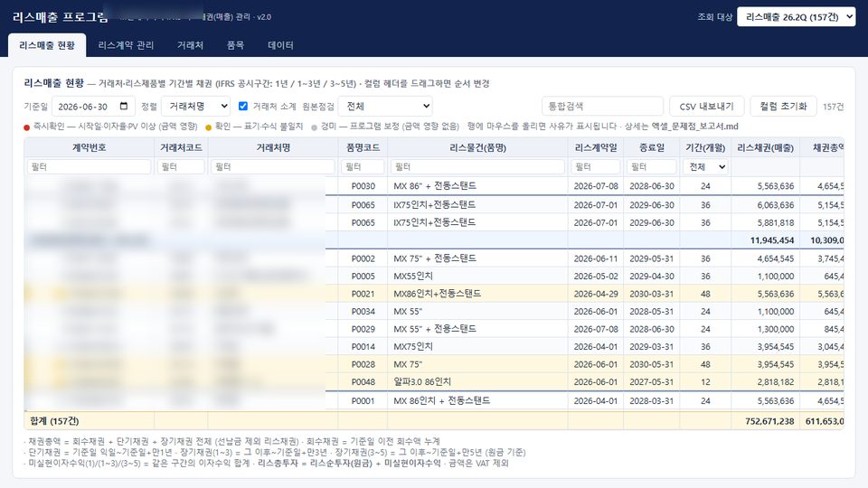The image size is (868, 488).
Task: Switch to the 리스계약 관리 tab
Action: (x=126, y=45)
